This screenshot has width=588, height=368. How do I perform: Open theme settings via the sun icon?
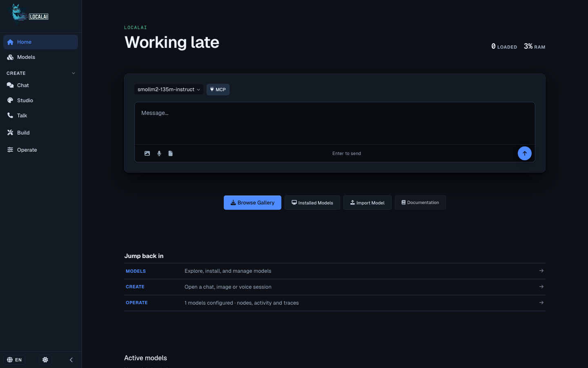(45, 360)
